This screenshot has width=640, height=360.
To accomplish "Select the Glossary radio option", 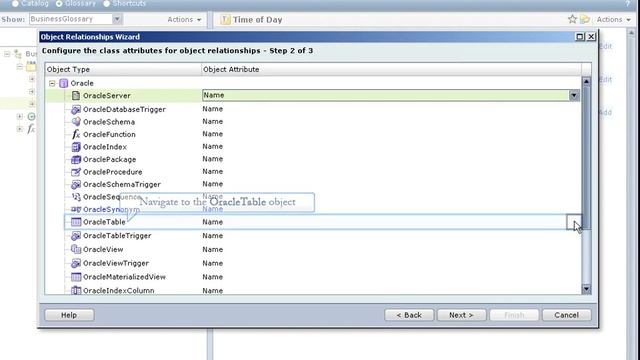I will tap(59, 4).
